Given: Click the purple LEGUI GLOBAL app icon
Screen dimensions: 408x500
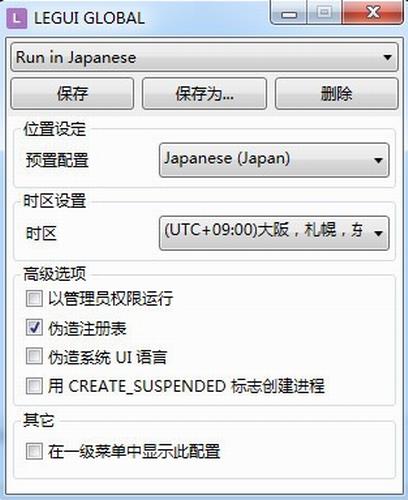Looking at the screenshot, I should point(16,19).
